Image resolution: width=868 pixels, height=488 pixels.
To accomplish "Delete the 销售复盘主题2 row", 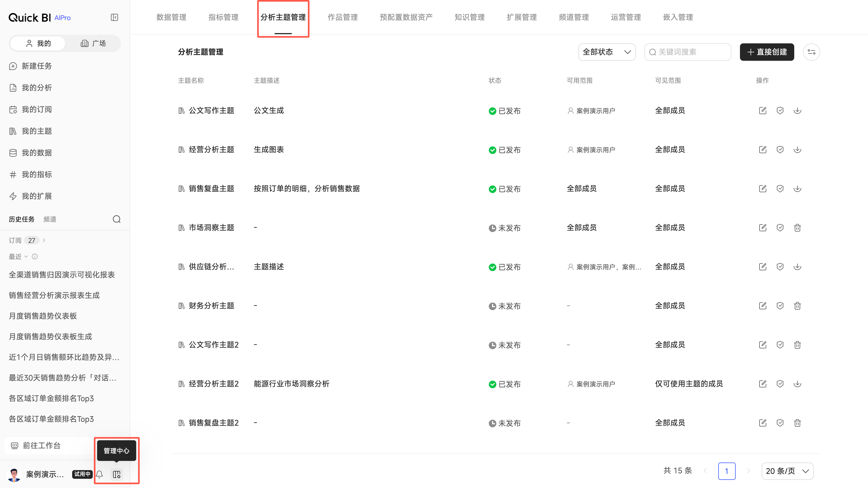I will (x=797, y=423).
